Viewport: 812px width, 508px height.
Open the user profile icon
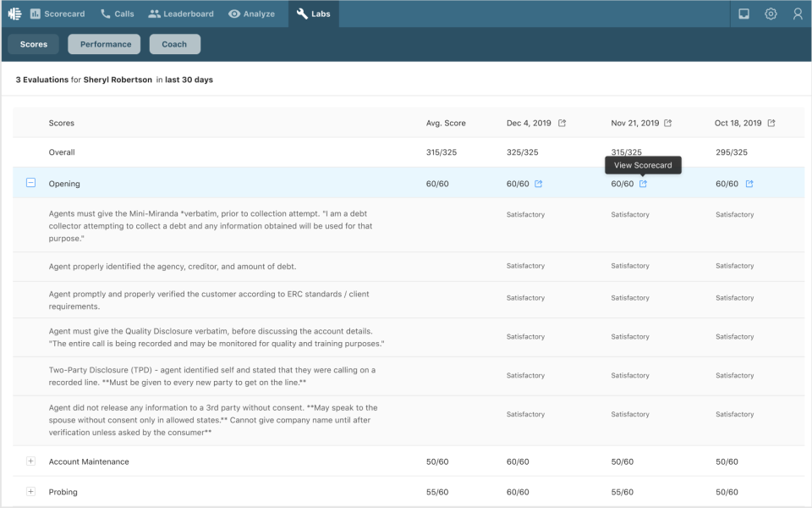tap(798, 14)
